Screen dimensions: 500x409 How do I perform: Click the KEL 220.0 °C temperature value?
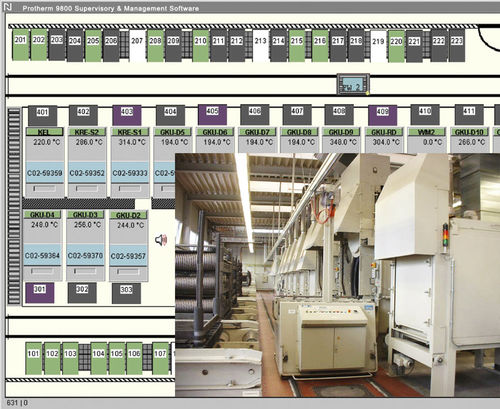[47, 142]
